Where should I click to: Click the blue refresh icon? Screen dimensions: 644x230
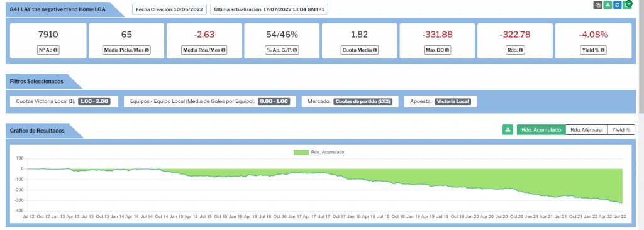(x=618, y=5)
